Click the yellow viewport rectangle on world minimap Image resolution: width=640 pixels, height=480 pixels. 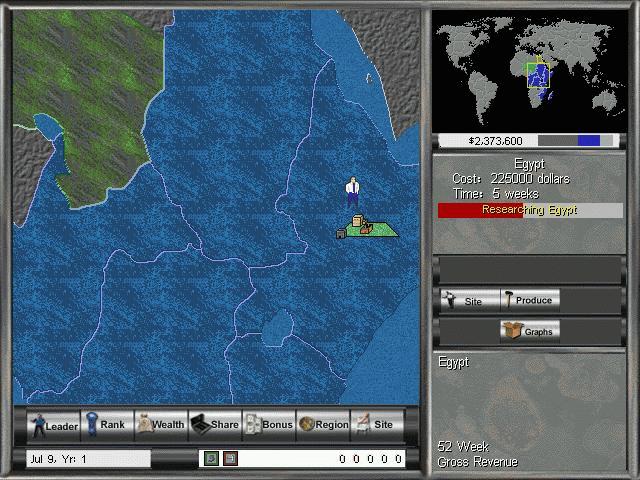click(x=538, y=75)
